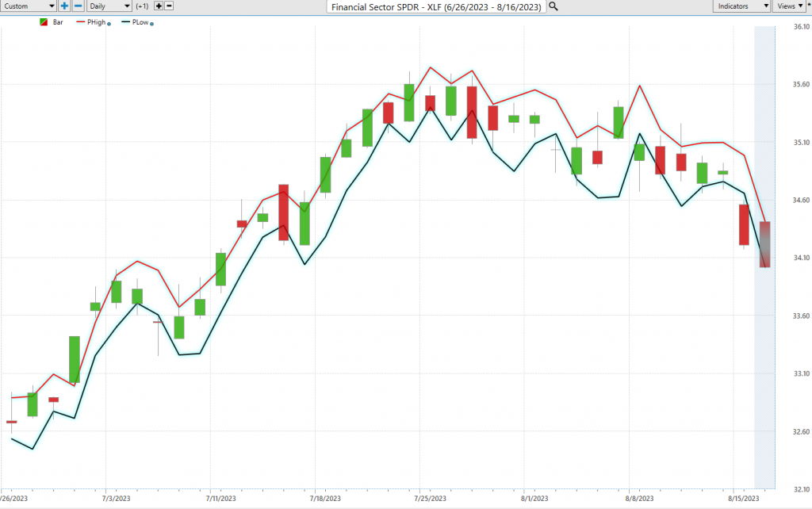
Task: Open the Views dropdown menu
Action: 789,6
